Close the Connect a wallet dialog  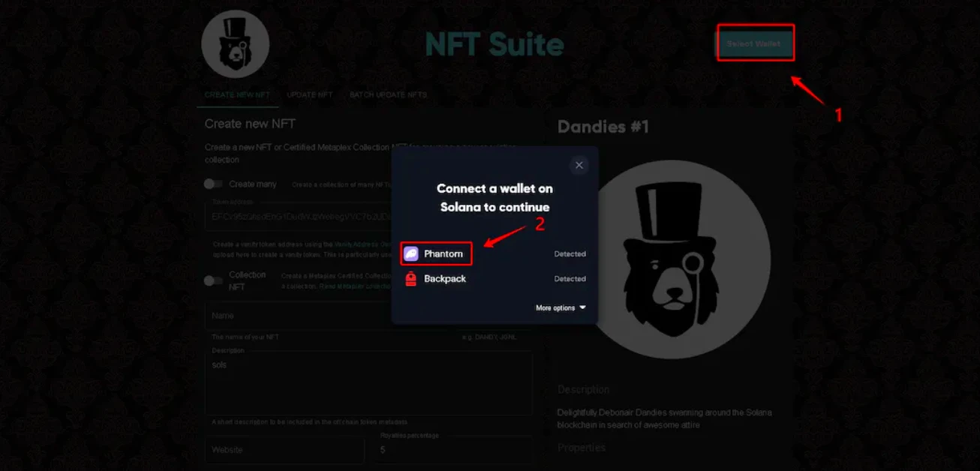(x=579, y=165)
